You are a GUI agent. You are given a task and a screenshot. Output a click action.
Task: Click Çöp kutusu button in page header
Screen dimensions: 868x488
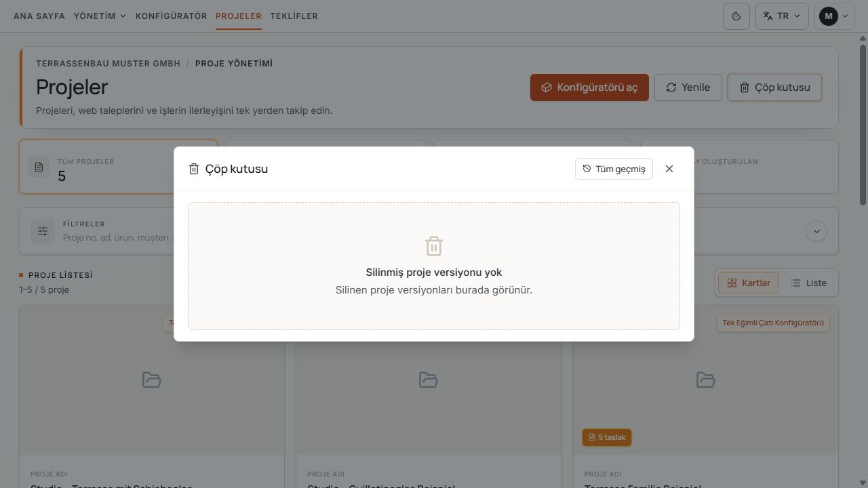(x=774, y=87)
